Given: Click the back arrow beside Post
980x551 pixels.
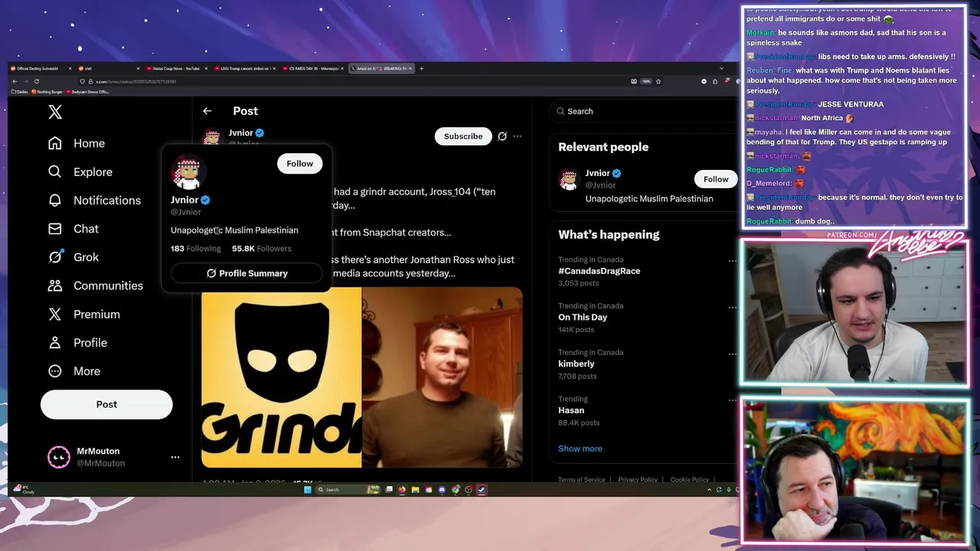Looking at the screenshot, I should tap(207, 111).
